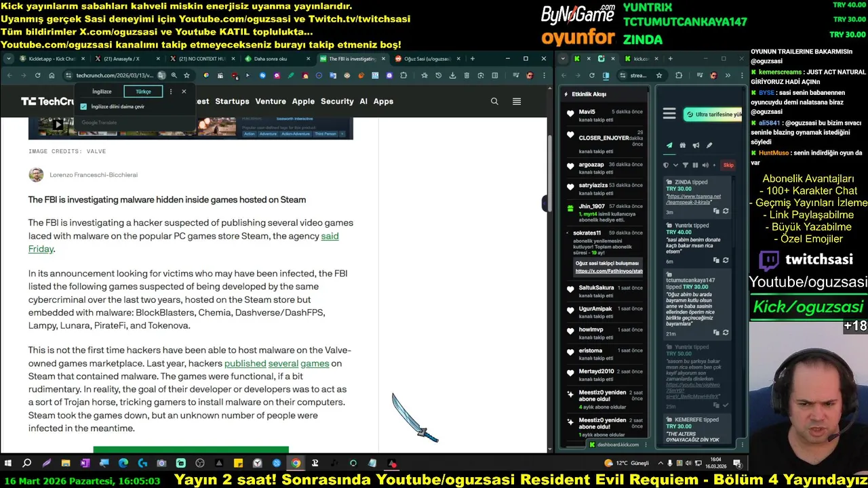Image resolution: width=868 pixels, height=488 pixels.
Task: Open the 'published' hyperlink in article
Action: [245, 363]
